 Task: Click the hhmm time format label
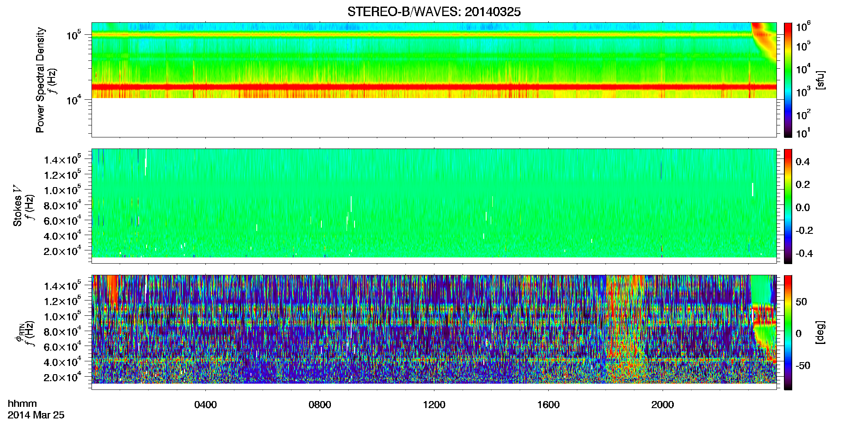pos(22,404)
